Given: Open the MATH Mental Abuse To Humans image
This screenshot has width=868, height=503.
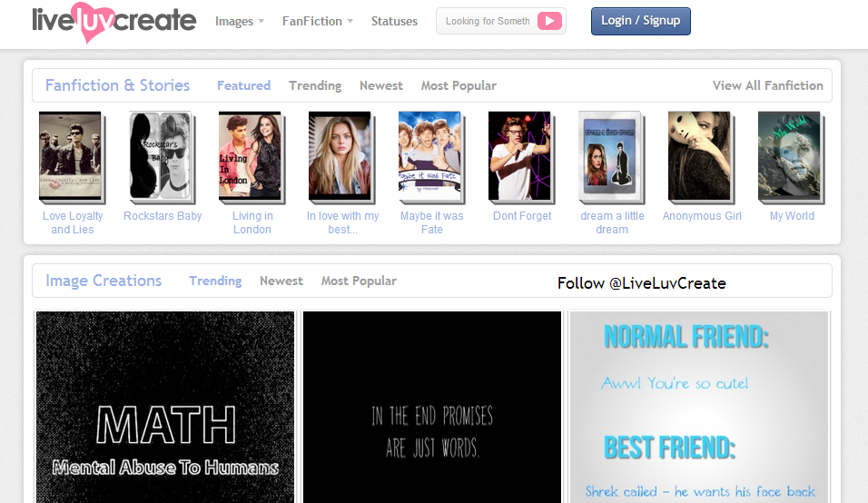Looking at the screenshot, I should (165, 407).
